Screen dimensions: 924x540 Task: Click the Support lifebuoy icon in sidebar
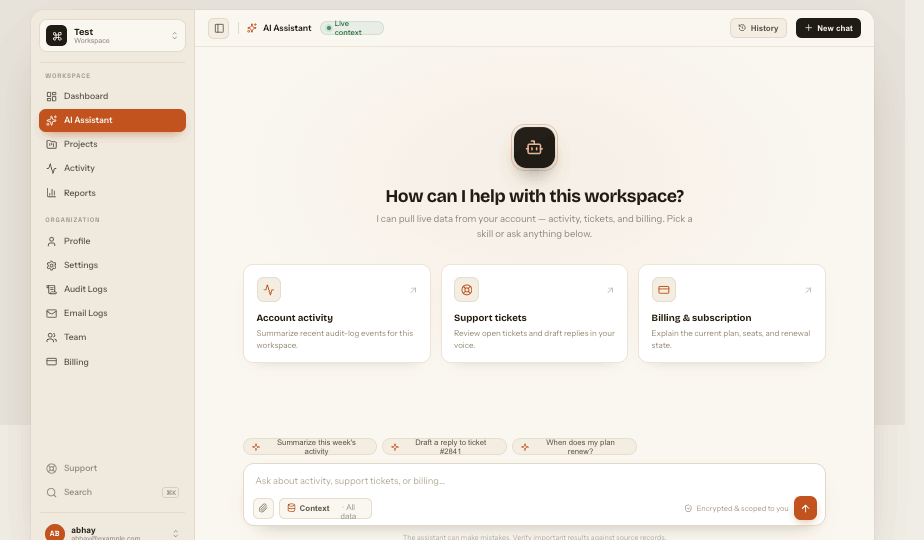coord(51,468)
